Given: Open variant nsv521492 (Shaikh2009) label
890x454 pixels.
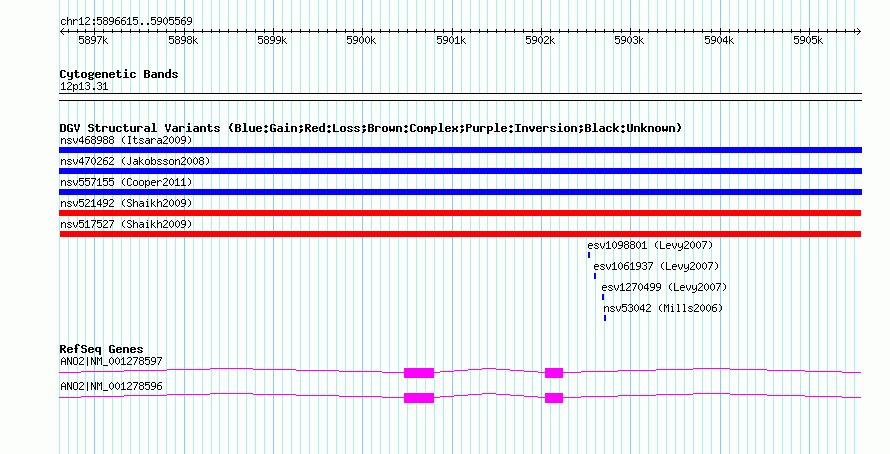Looking at the screenshot, I should (x=126, y=203).
